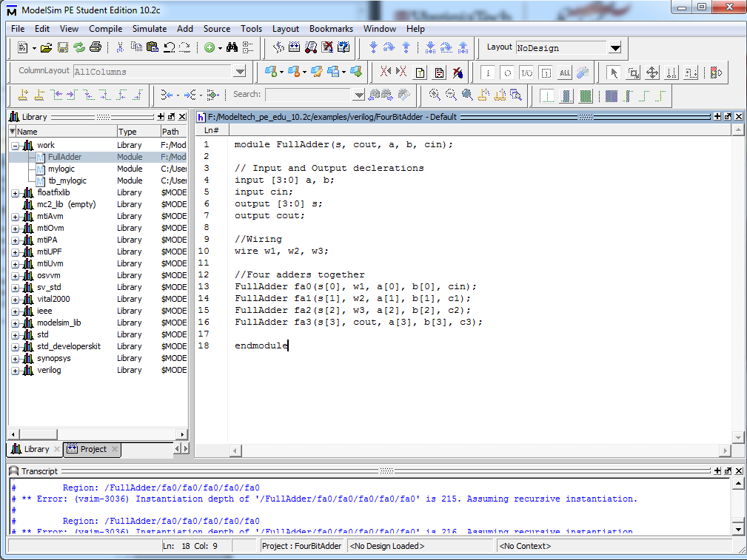This screenshot has height=560, width=747.
Task: Click the zoom in magnifier icon
Action: tap(435, 95)
